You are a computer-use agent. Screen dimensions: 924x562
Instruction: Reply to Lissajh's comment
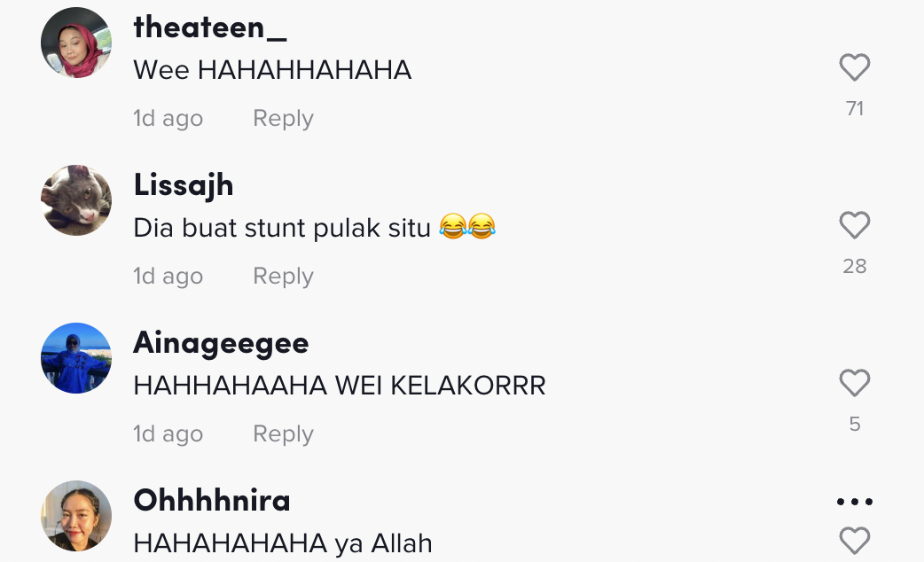coord(284,277)
